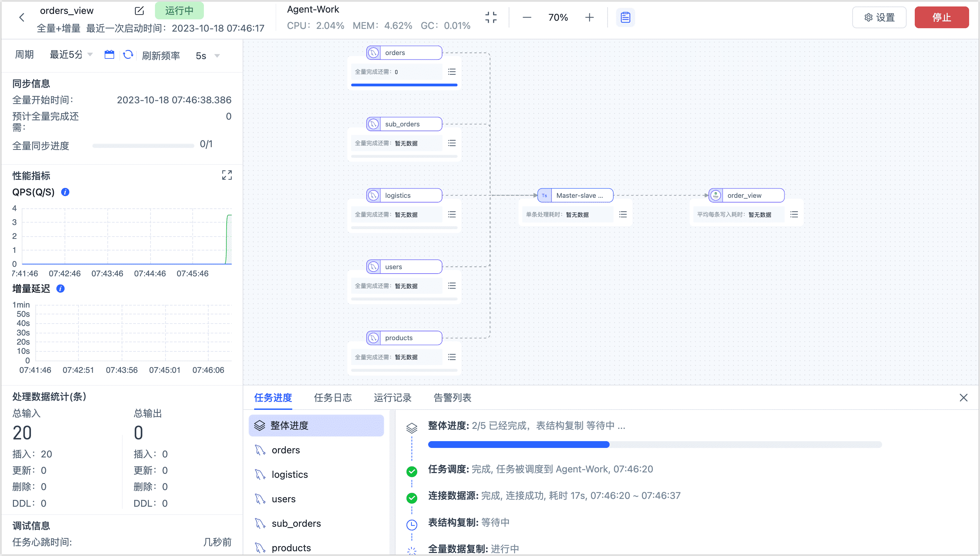
Task: Click the 全量数据复制 in-progress step
Action: tap(473, 549)
